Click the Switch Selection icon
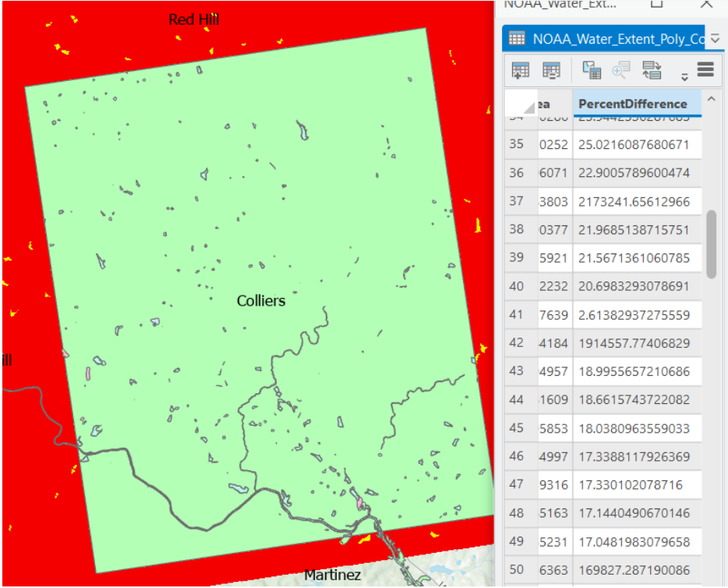 (652, 71)
